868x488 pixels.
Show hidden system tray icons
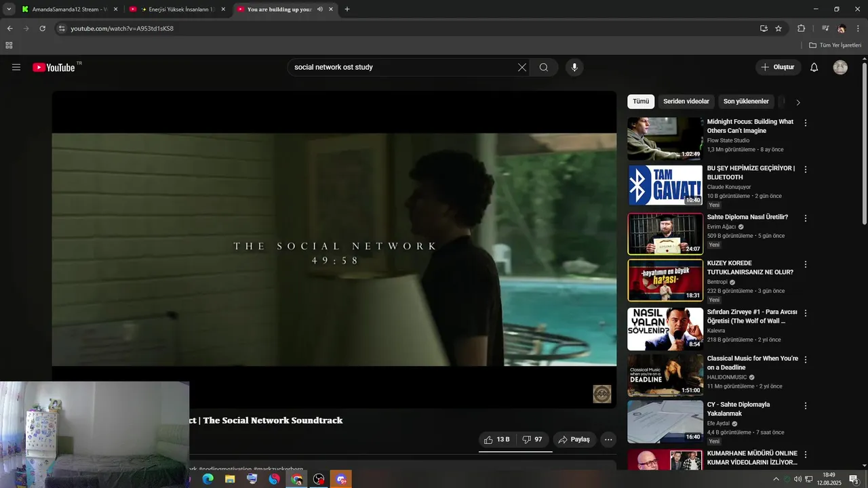776,479
